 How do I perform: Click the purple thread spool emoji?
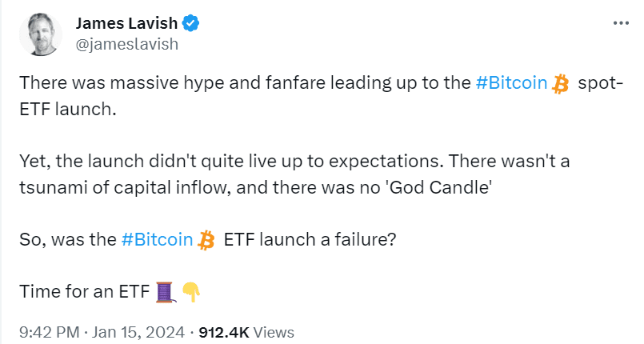(x=166, y=291)
